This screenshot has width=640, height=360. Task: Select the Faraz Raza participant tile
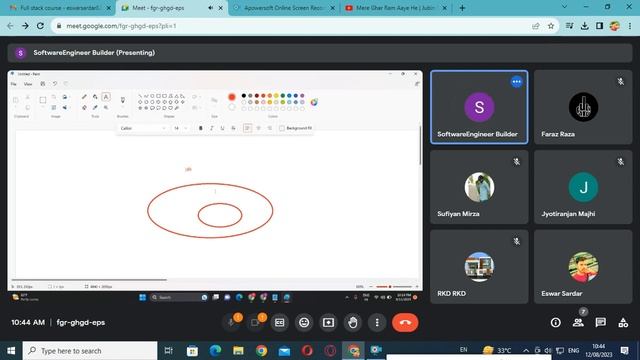(x=583, y=107)
